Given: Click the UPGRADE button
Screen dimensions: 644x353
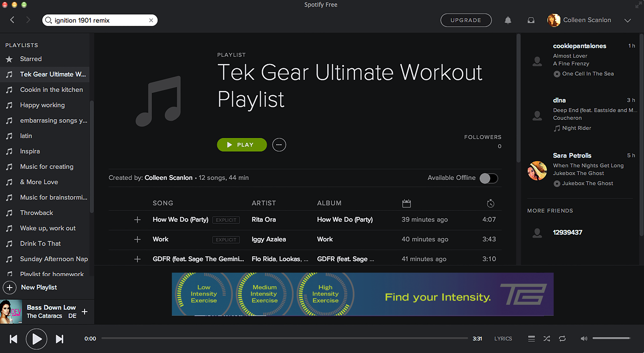Looking at the screenshot, I should pyautogui.click(x=466, y=20).
